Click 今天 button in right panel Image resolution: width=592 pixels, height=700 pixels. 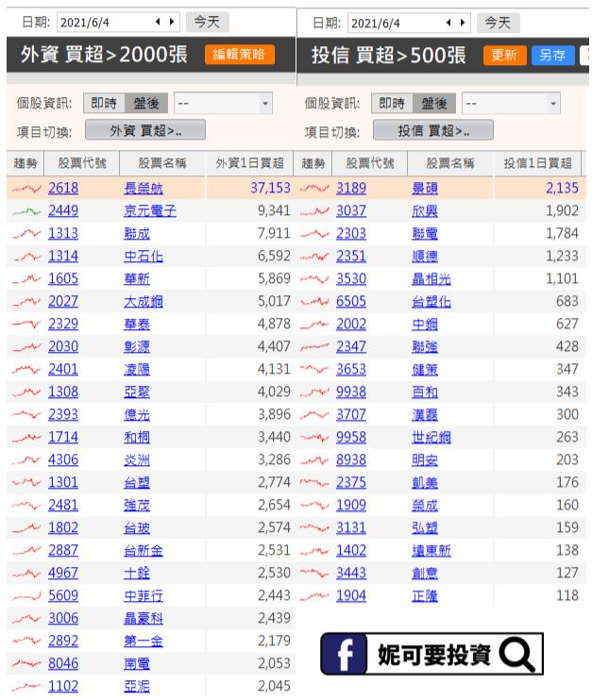pyautogui.click(x=498, y=23)
